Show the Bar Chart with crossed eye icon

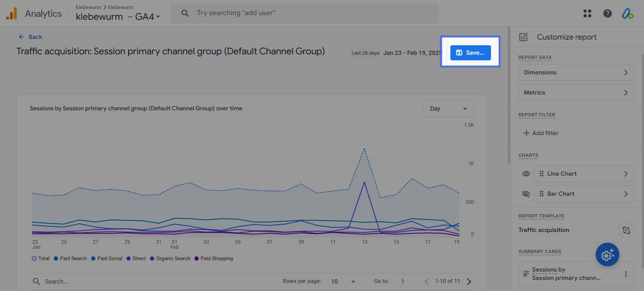(526, 194)
